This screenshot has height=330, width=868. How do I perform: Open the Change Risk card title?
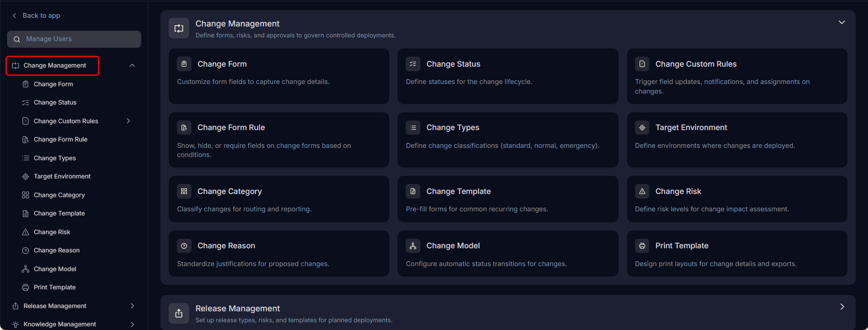click(x=678, y=191)
